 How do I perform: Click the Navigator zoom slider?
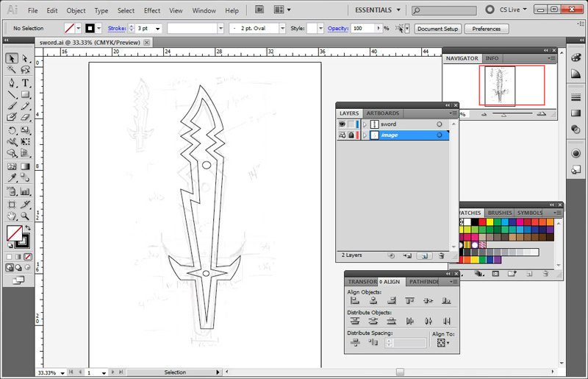[504, 114]
